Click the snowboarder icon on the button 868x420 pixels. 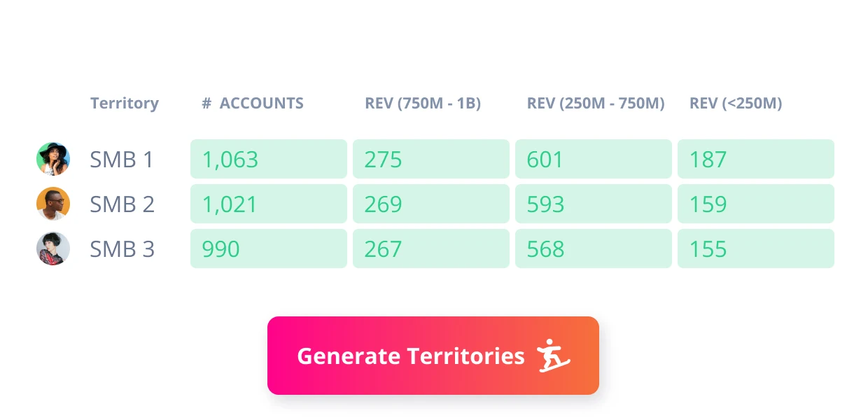click(x=554, y=356)
